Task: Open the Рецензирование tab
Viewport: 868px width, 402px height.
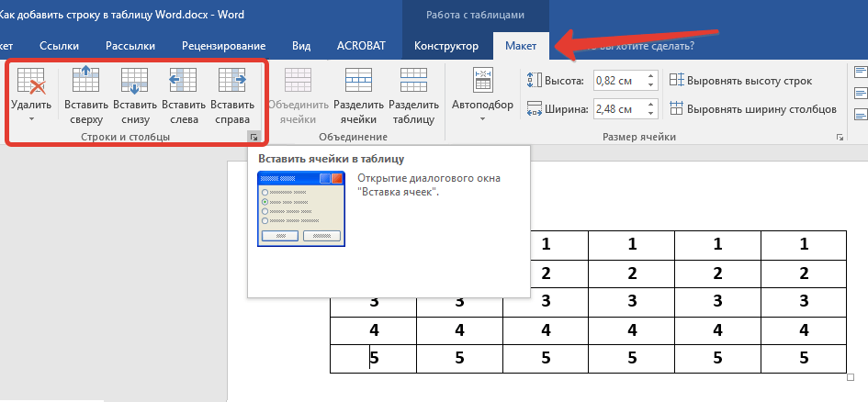Action: (224, 45)
